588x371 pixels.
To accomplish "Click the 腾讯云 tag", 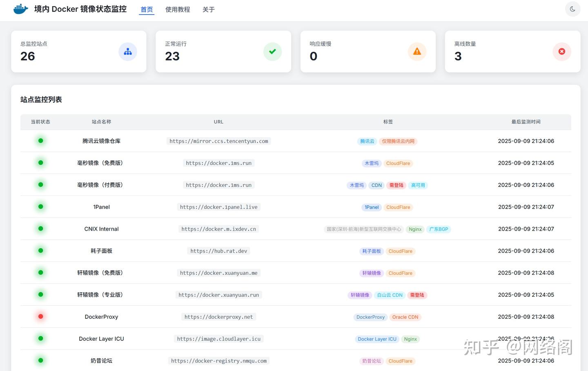I will pyautogui.click(x=367, y=141).
